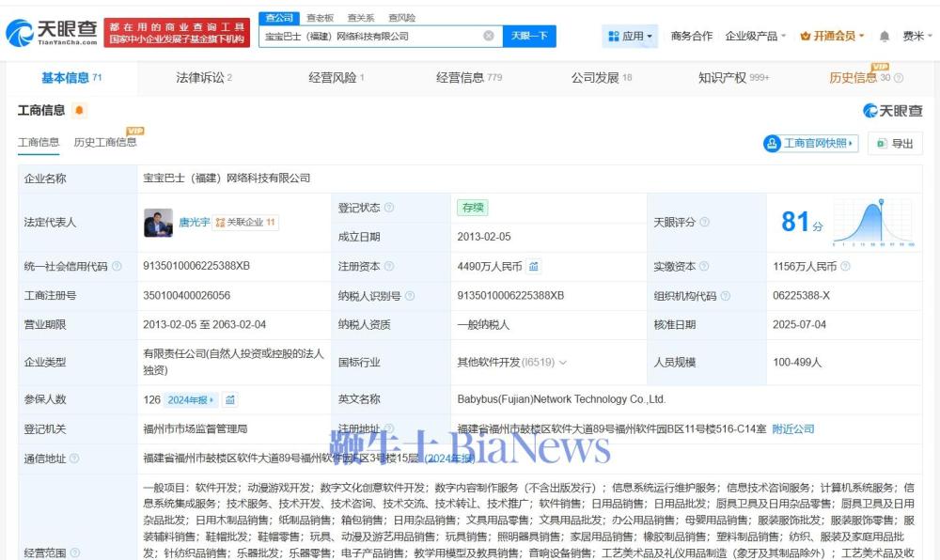Clear the search box with the X icon
The height and width of the screenshot is (560, 940).
click(489, 36)
